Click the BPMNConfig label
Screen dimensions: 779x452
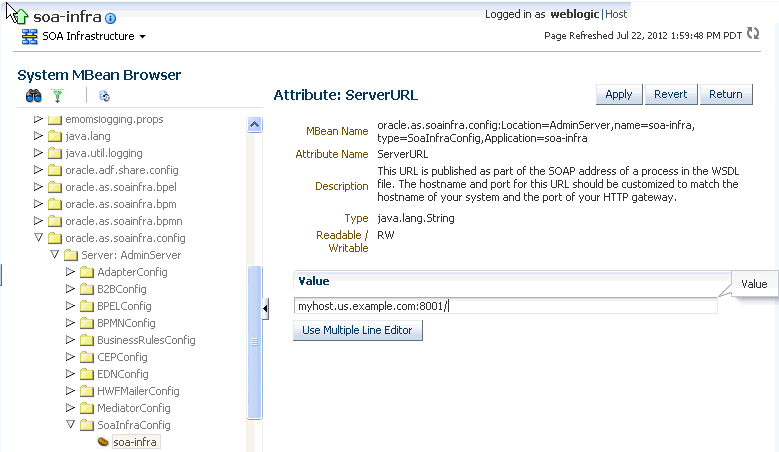point(126,323)
